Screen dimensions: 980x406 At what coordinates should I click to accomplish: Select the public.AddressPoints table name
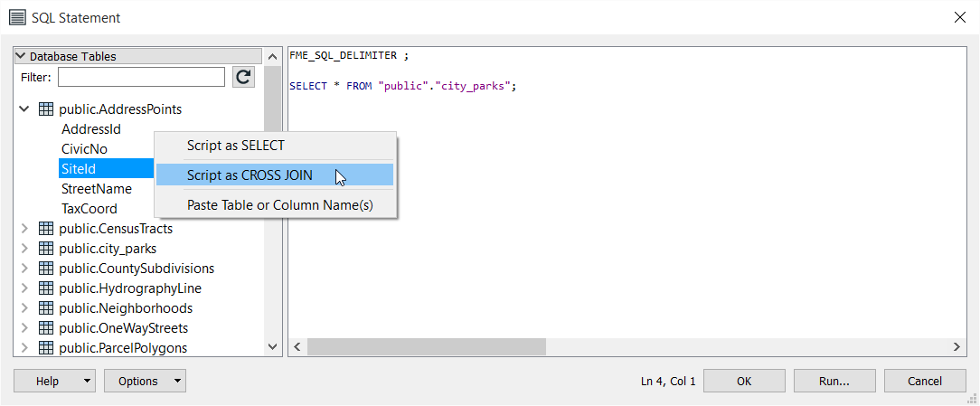pos(120,109)
